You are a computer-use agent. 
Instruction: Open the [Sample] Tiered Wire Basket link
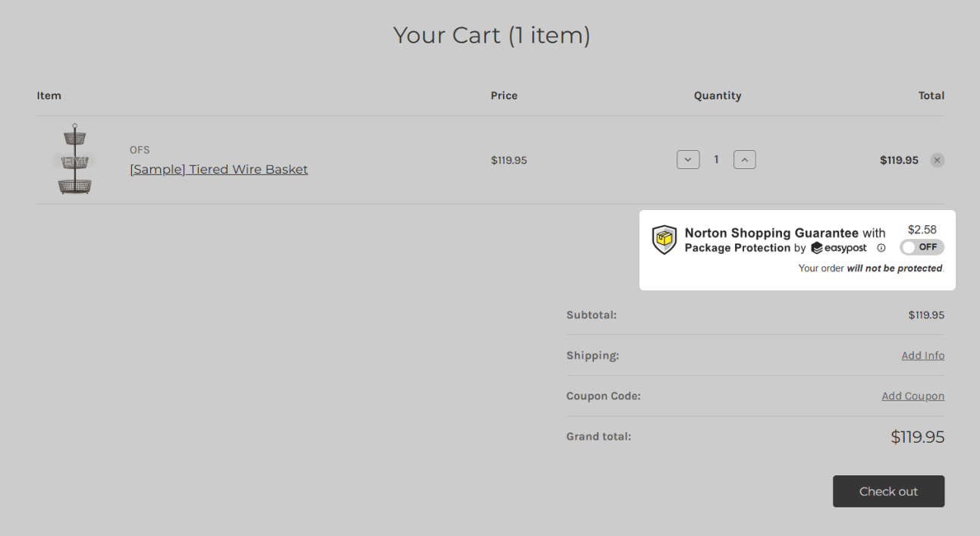[x=218, y=169]
